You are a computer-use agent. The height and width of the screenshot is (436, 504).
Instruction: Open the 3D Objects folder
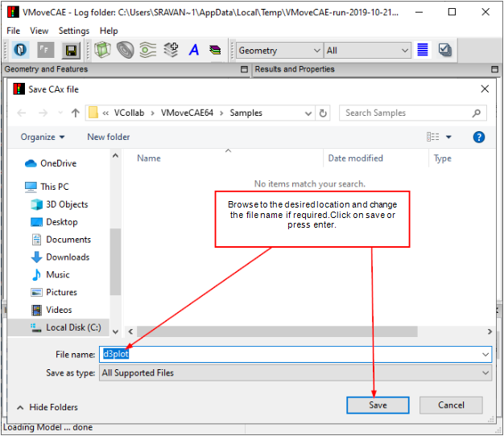point(59,204)
